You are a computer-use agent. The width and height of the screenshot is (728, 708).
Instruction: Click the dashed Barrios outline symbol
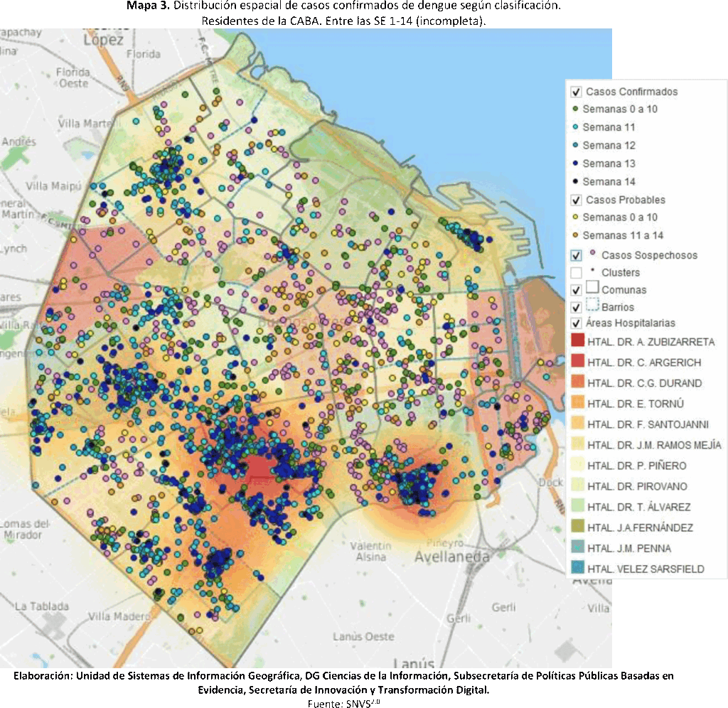click(x=592, y=304)
